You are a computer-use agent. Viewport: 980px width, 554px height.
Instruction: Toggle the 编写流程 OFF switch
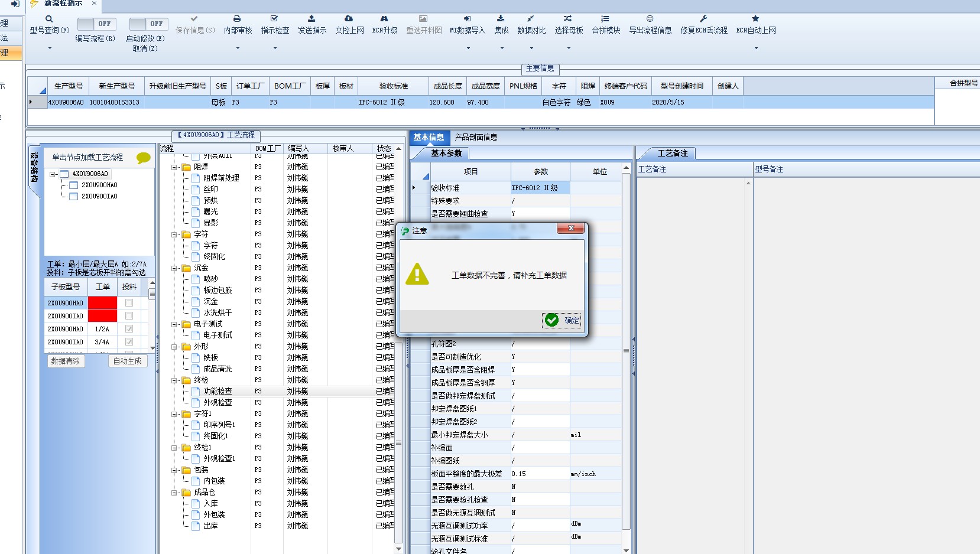pyautogui.click(x=96, y=24)
